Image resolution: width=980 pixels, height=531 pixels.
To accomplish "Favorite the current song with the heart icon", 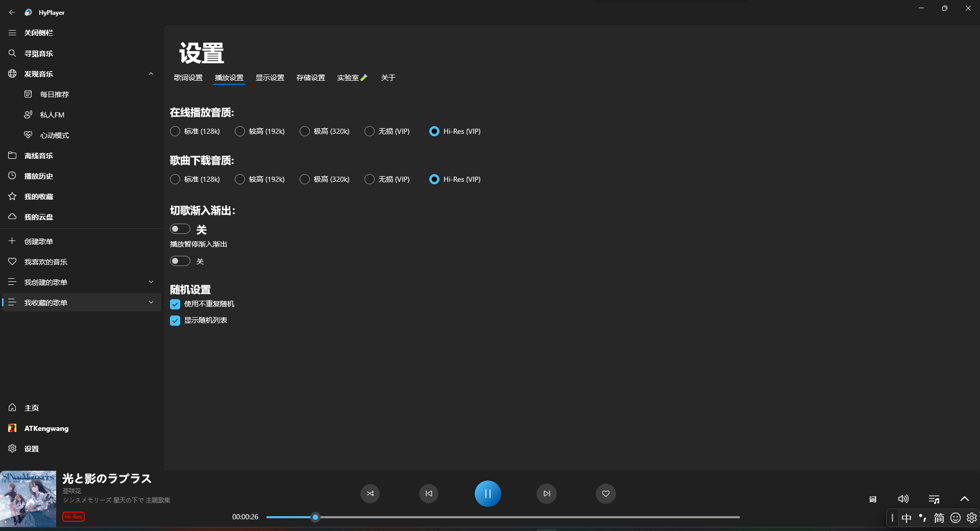I will 605,494.
